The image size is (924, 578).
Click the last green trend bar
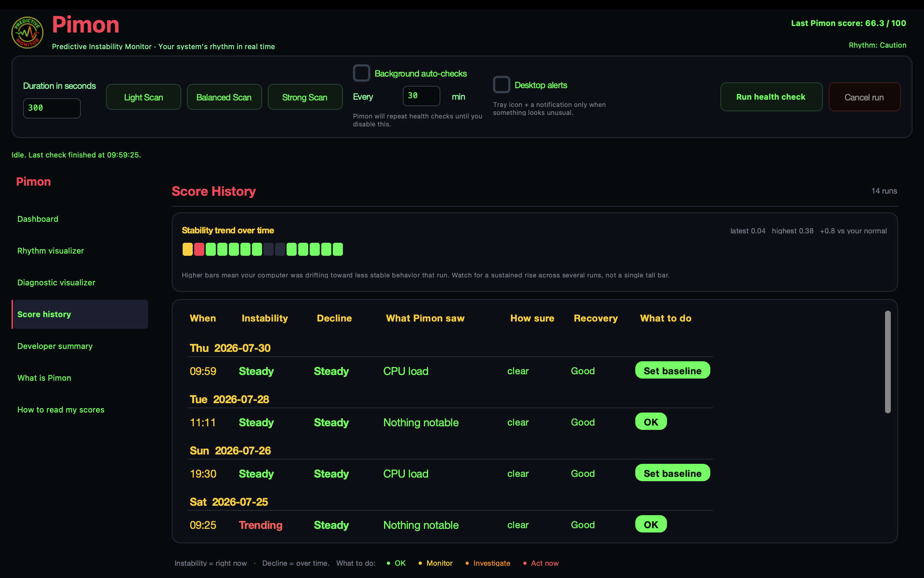pyautogui.click(x=338, y=249)
